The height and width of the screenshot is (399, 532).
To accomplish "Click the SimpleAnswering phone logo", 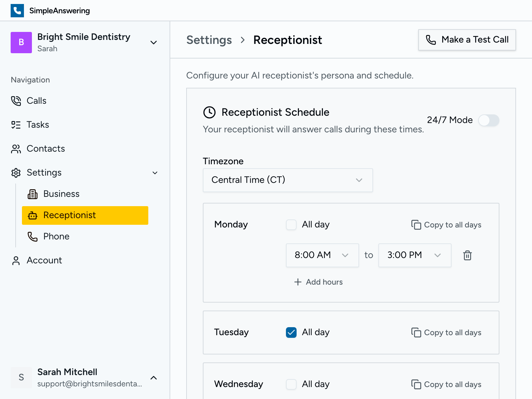I will (17, 10).
